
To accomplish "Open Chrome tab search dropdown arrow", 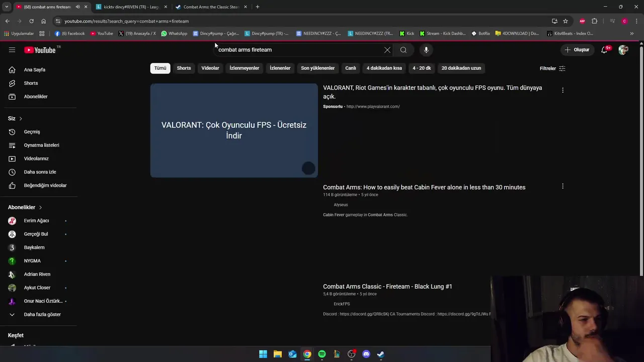I will (x=6, y=7).
